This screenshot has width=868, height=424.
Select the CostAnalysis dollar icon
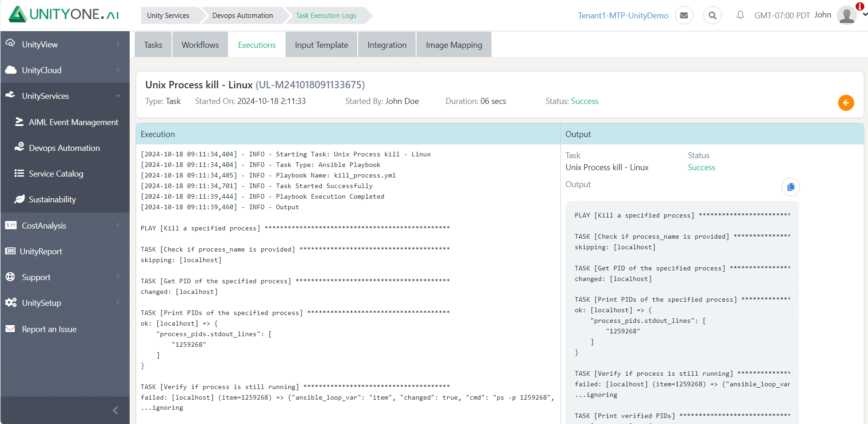[x=11, y=225]
